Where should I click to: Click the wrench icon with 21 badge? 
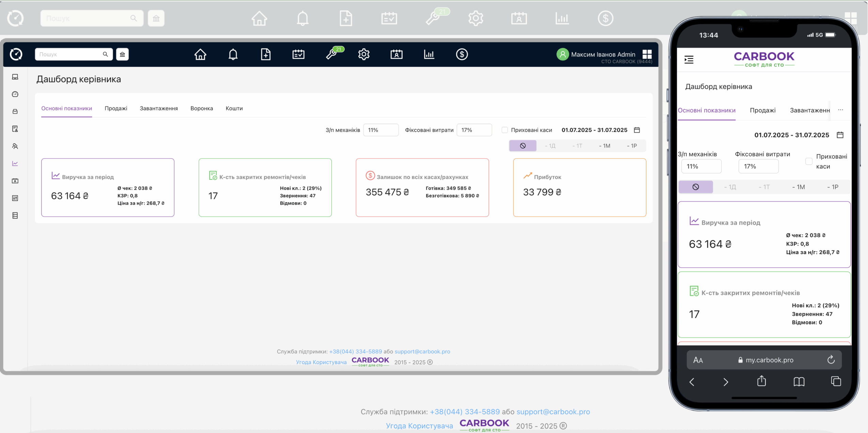(x=331, y=54)
